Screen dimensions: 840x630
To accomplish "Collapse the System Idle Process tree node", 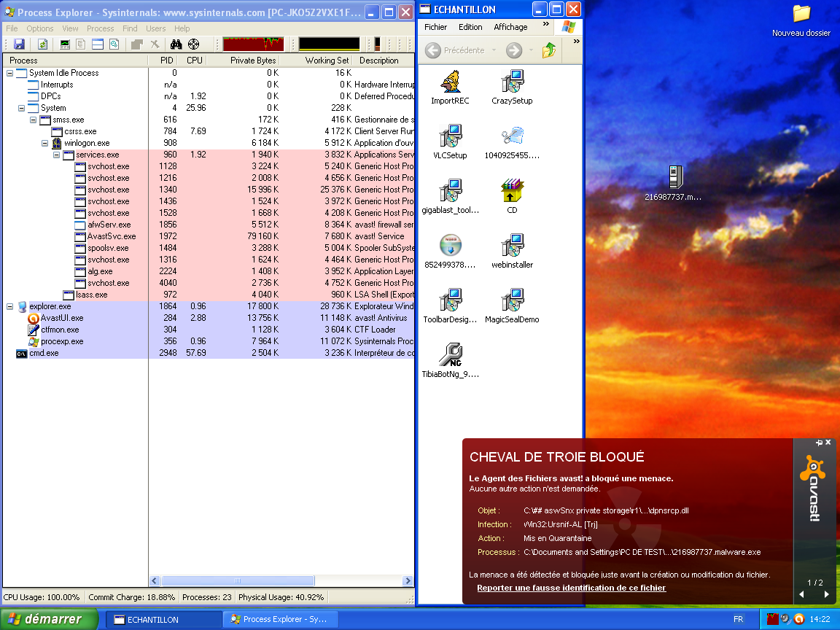I will click(x=9, y=73).
